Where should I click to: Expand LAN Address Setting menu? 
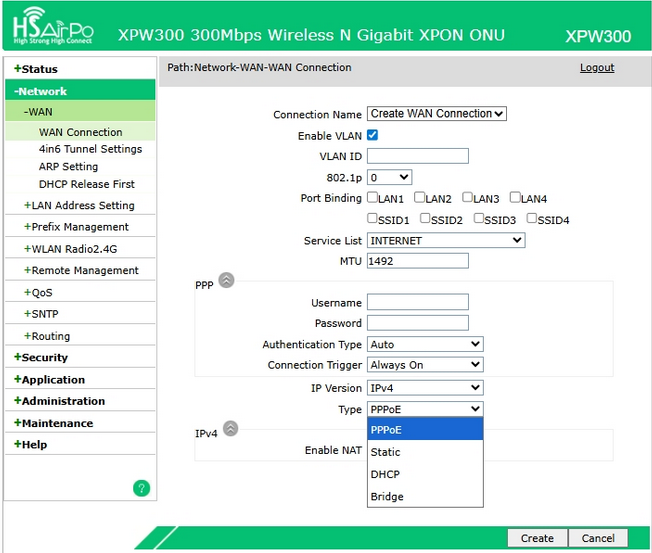80,205
